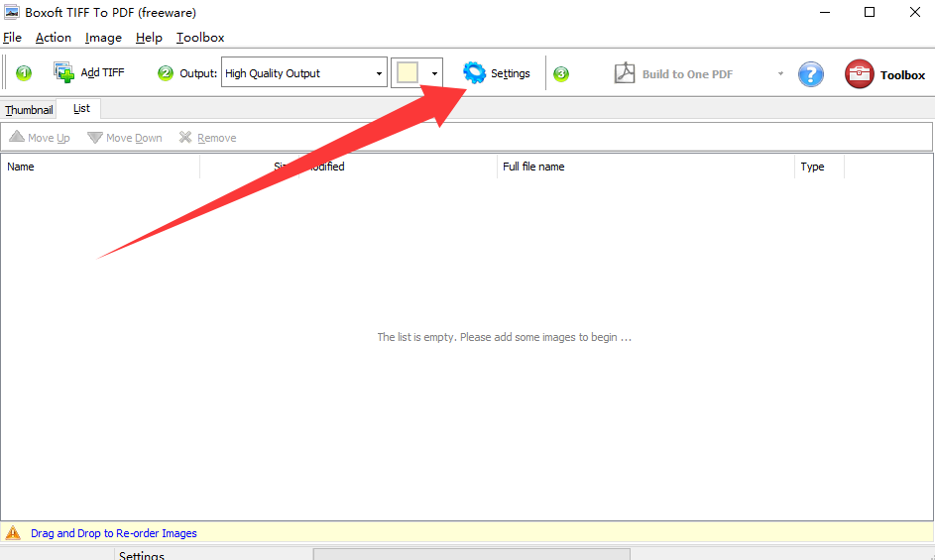Open the Image menu
935x560 pixels.
[103, 38]
